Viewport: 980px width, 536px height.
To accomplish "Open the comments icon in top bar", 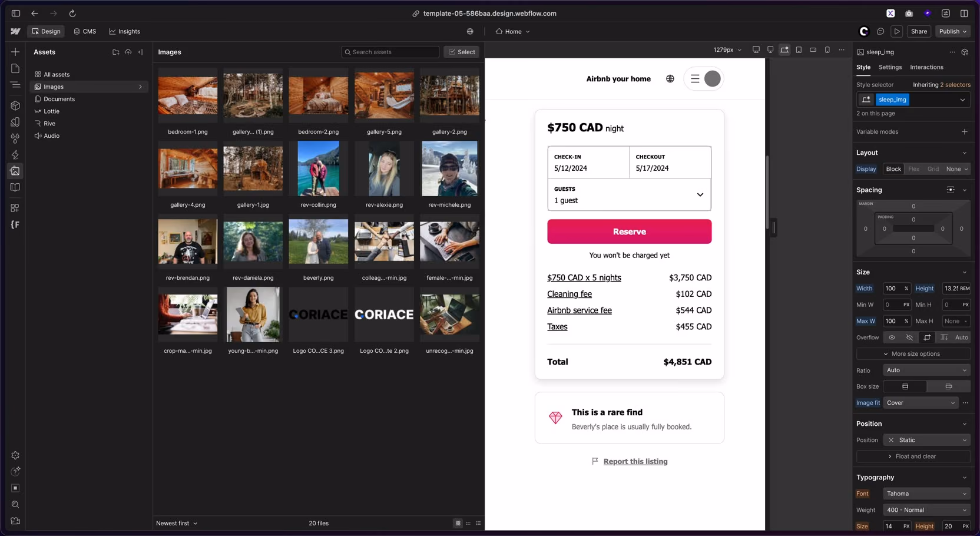I will [880, 31].
